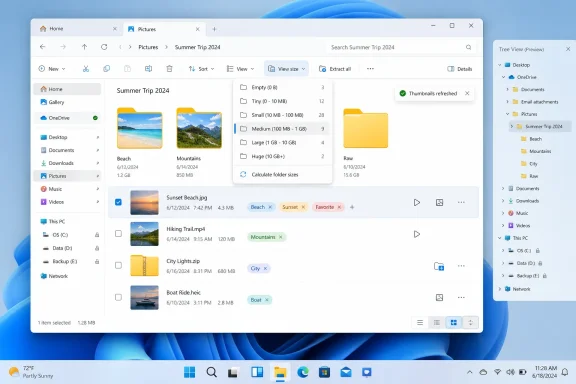This screenshot has height=384, width=576.
Task: Open Microsoft Edge from the taskbar
Action: (x=303, y=372)
